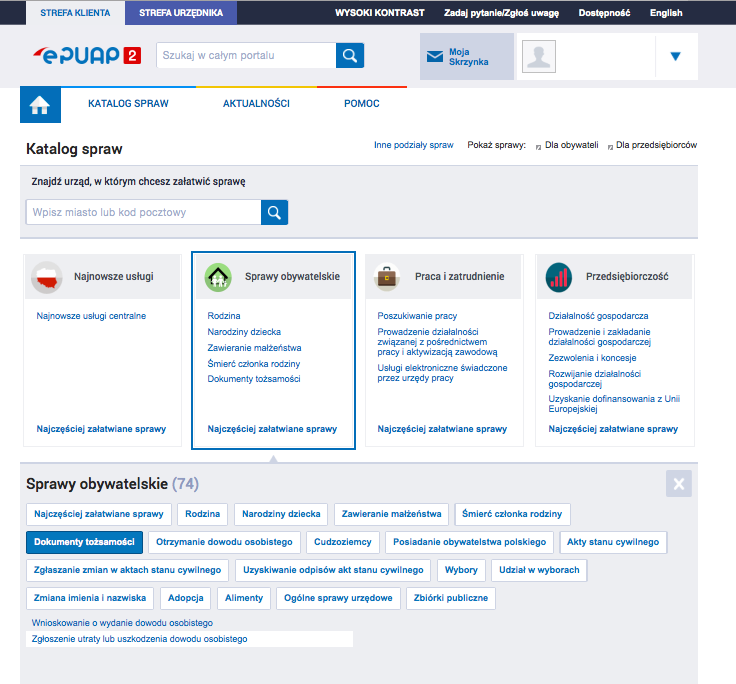Switch to Strefa Klienta tab

(75, 13)
